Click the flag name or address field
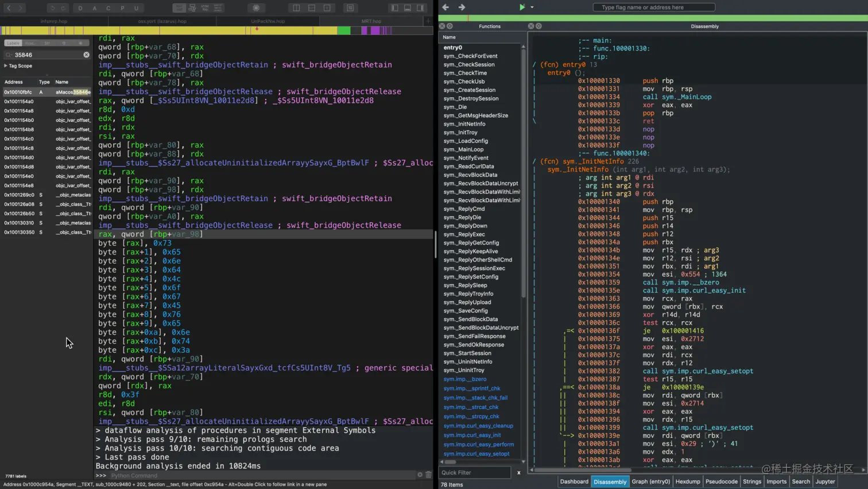 pyautogui.click(x=654, y=7)
